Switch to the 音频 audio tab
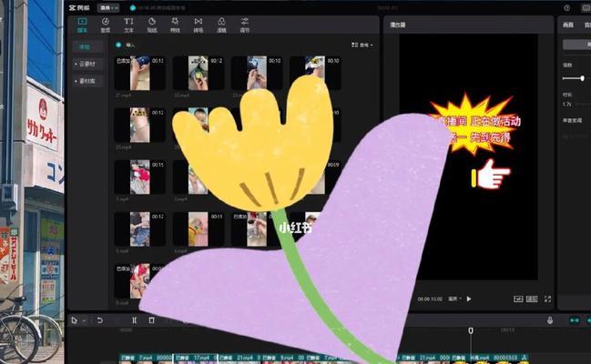Screen dimensions: 591x364 point(106,25)
